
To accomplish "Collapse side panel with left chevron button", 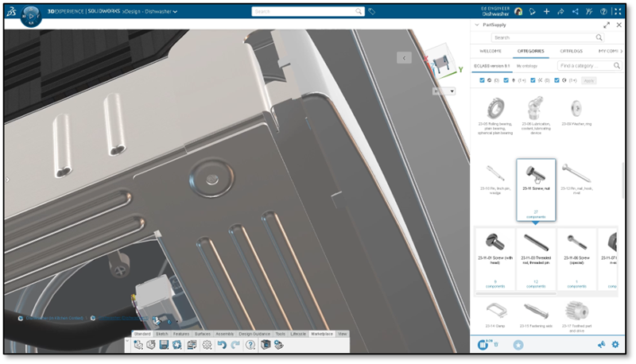I will [x=404, y=58].
